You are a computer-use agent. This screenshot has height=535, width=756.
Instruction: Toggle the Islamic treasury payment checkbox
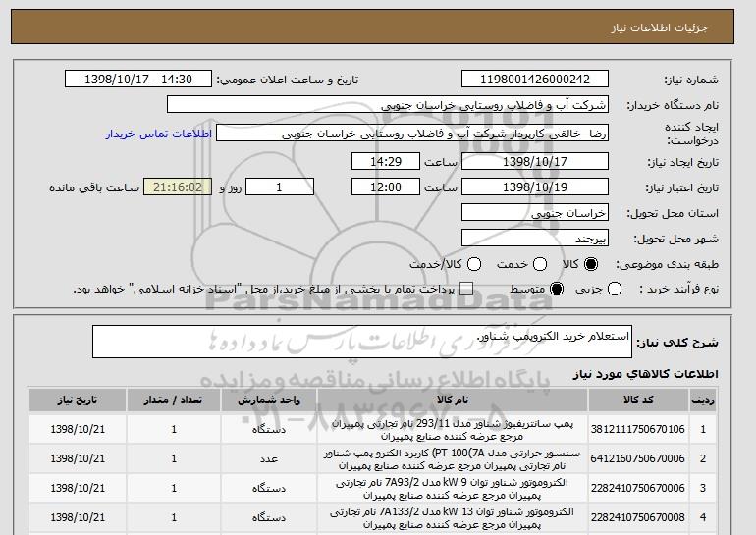[466, 290]
